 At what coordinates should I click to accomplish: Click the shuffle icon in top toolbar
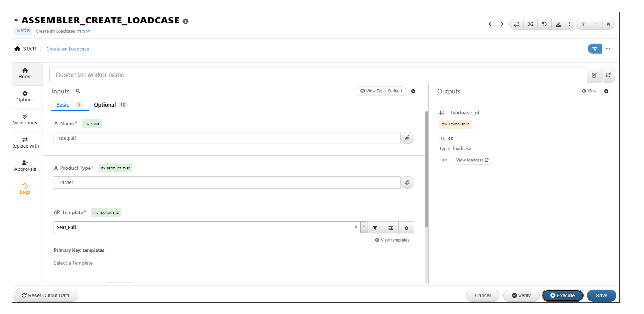pos(530,24)
